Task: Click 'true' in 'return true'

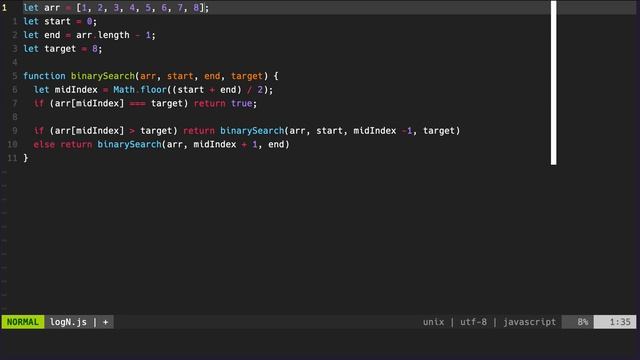Action: 242,103
